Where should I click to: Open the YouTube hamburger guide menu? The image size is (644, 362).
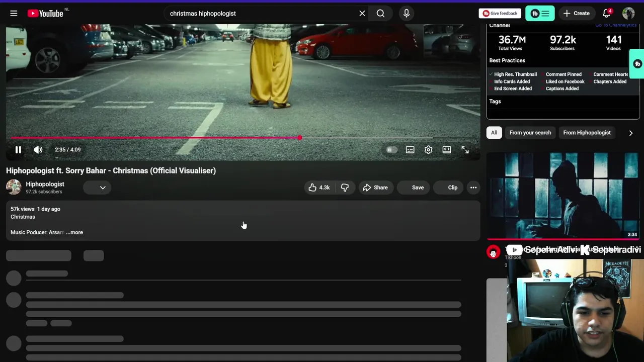[x=14, y=14]
